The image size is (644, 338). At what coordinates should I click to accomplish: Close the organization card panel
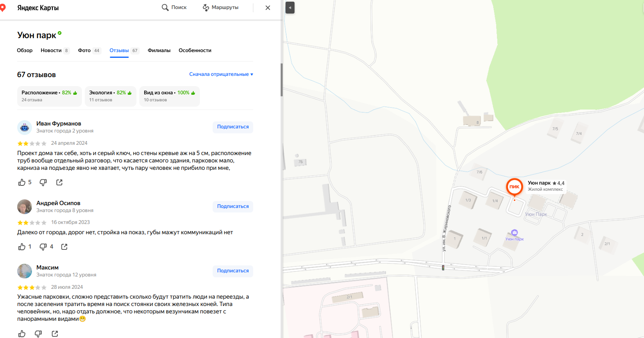268,7
